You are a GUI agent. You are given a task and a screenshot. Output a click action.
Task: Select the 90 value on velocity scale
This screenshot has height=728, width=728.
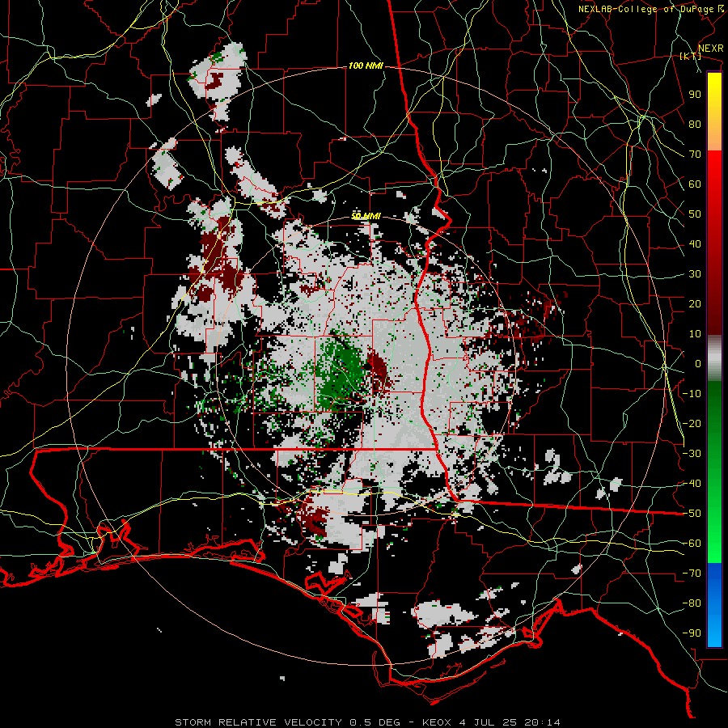(x=695, y=95)
